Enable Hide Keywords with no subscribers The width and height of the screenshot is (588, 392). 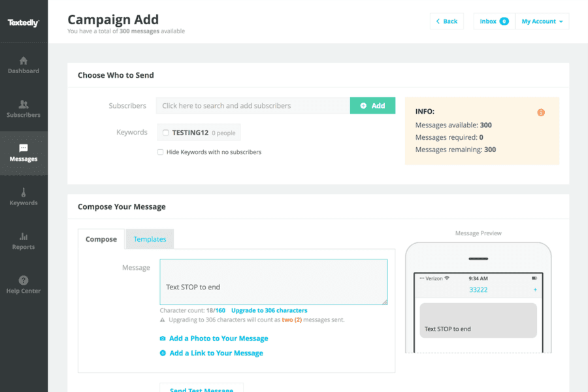coord(161,152)
